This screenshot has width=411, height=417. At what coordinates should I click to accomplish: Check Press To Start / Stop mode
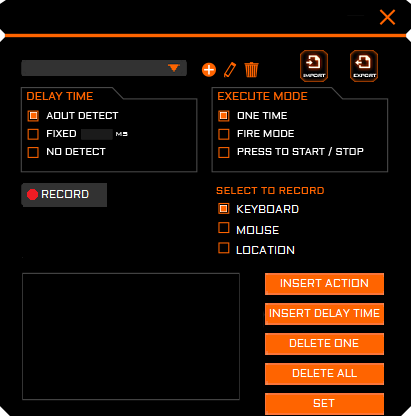(x=224, y=152)
